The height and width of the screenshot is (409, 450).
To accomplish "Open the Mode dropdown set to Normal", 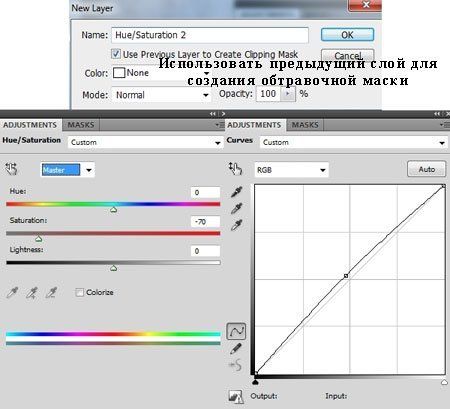I will pyautogui.click(x=161, y=95).
